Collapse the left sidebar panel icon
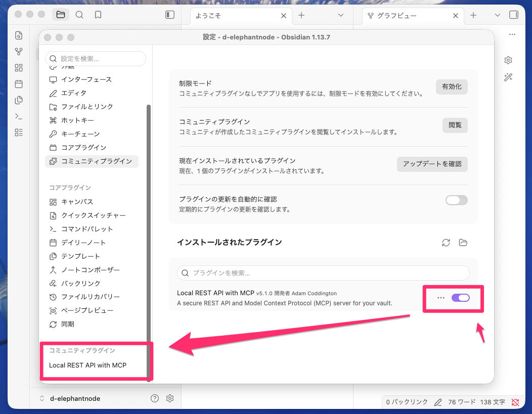Viewport: 532px width, 414px height. pyautogui.click(x=169, y=15)
